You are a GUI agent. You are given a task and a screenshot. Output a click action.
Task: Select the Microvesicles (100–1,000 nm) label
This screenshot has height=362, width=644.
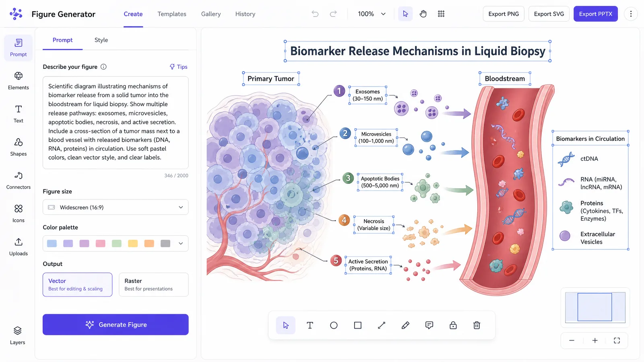pos(376,138)
